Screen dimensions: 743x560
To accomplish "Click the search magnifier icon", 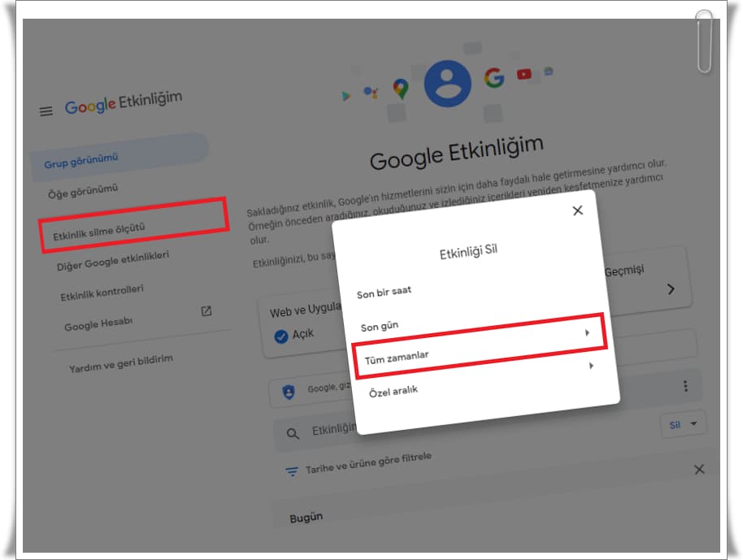I will 293,433.
